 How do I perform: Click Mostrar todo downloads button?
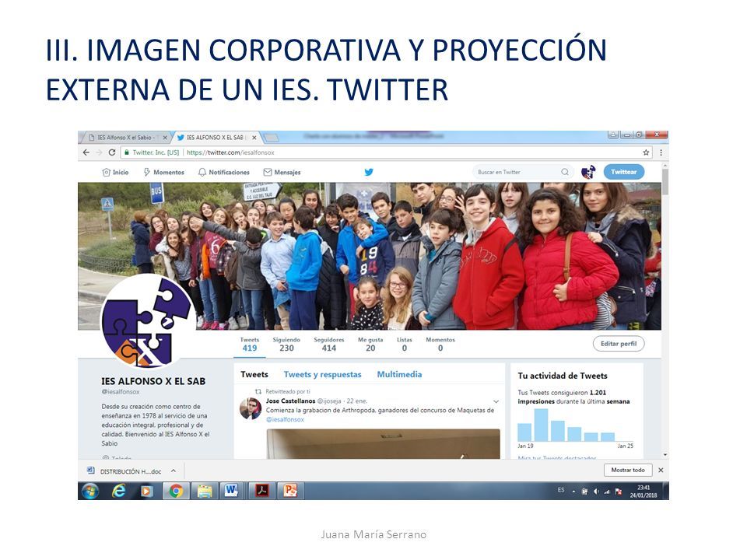(627, 470)
